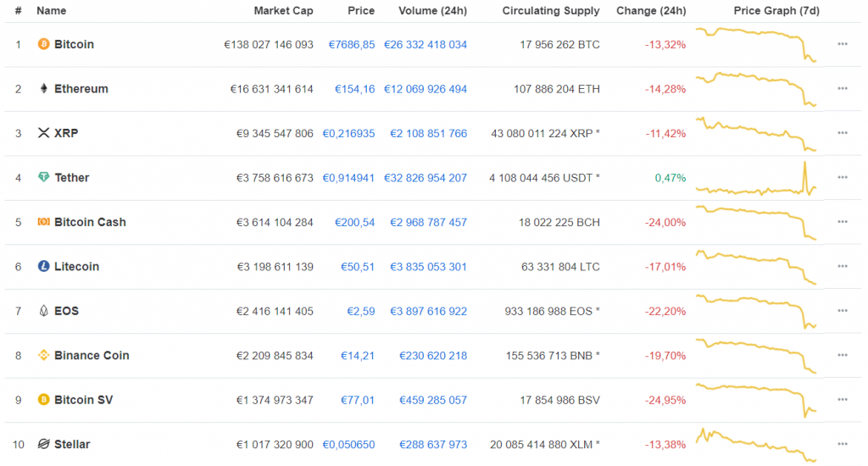The width and height of the screenshot is (868, 466).
Task: Open the Stellar name link
Action: [72, 444]
